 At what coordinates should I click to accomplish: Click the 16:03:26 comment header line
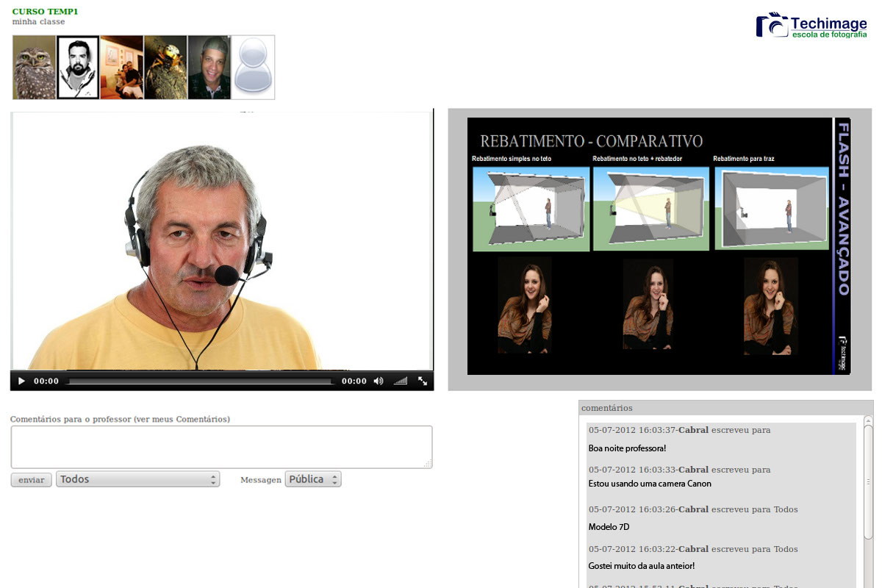point(693,509)
